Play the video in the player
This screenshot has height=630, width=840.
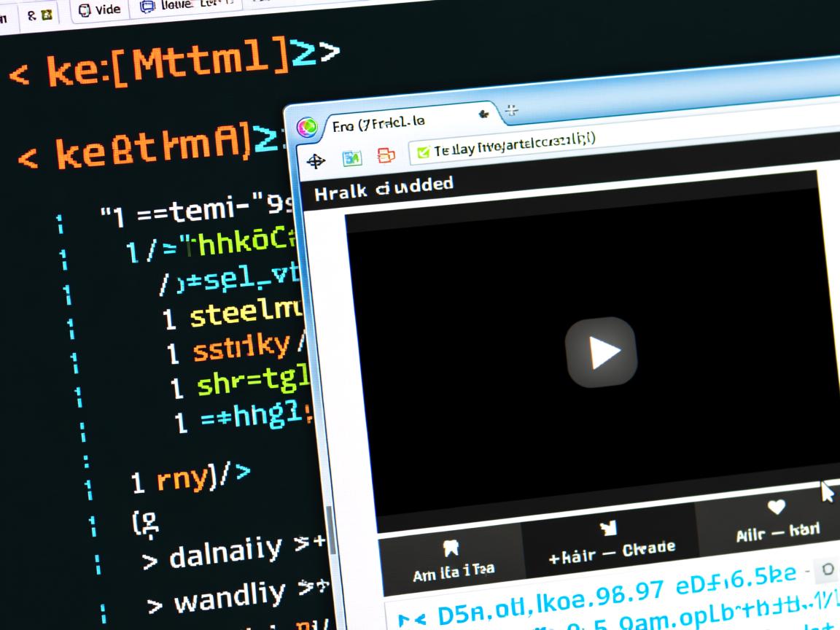(601, 353)
